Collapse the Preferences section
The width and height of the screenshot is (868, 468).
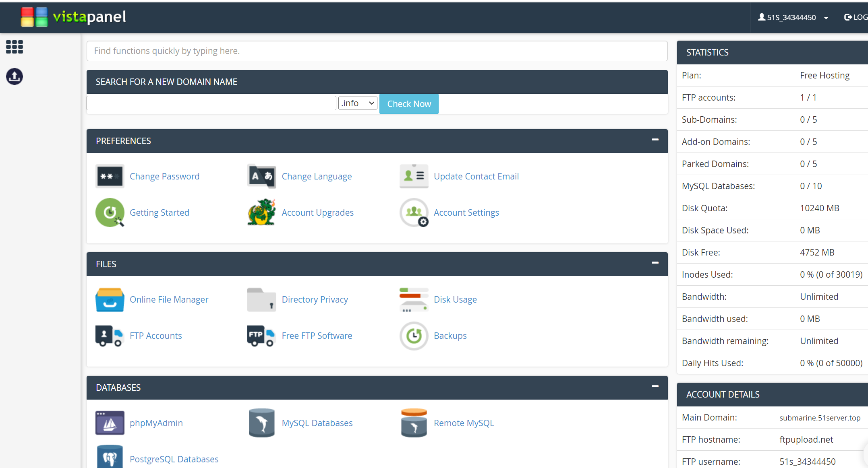pos(655,140)
